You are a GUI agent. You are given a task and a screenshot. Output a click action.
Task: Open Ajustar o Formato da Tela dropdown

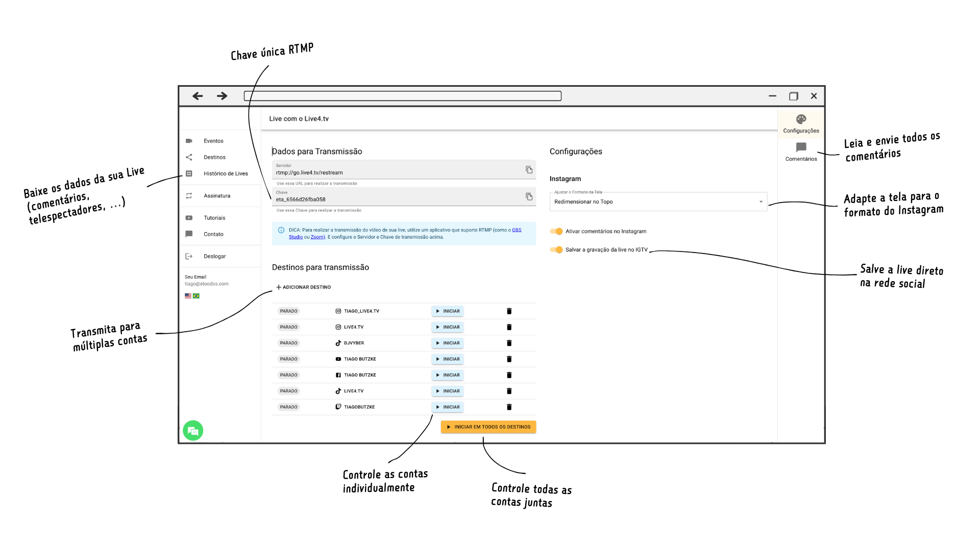click(658, 202)
